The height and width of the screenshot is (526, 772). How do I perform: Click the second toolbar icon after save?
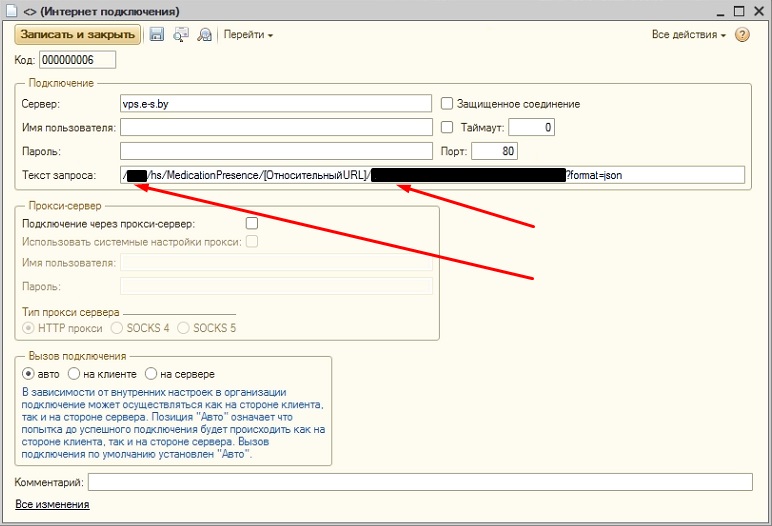coord(181,34)
